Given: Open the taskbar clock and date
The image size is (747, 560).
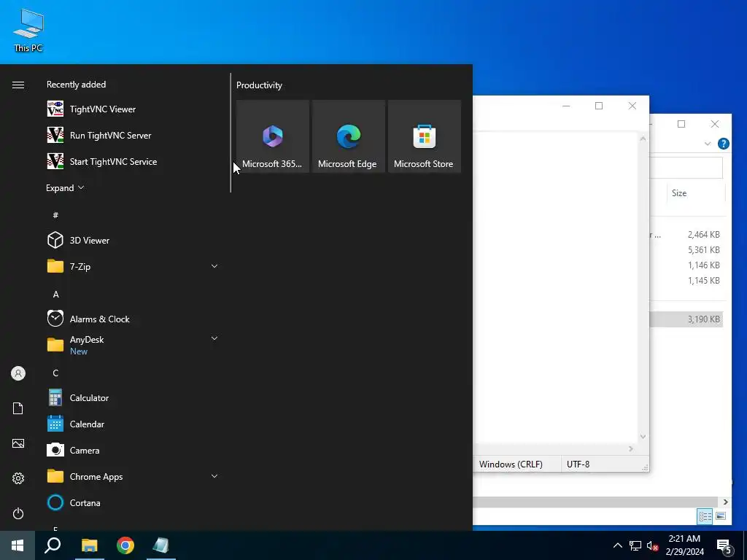Looking at the screenshot, I should pos(684,545).
